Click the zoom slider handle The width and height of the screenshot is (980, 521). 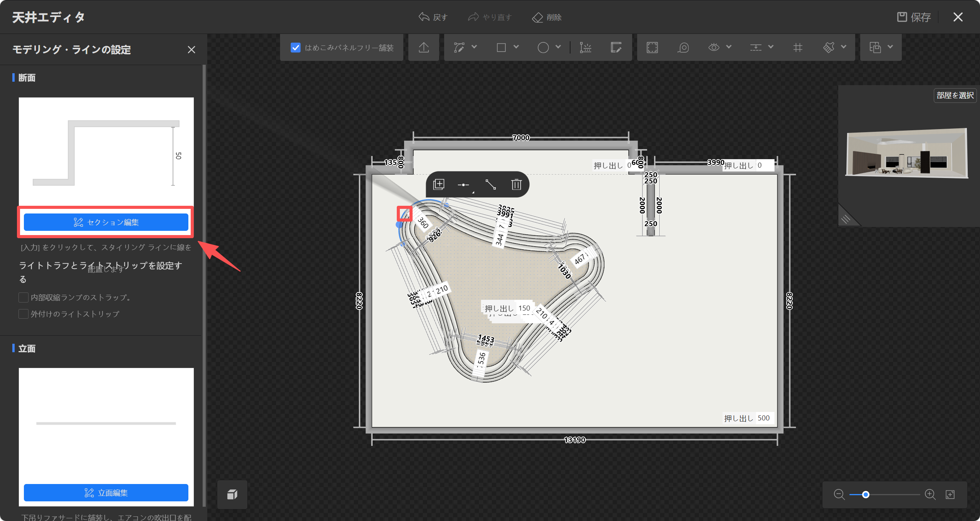[x=866, y=494]
